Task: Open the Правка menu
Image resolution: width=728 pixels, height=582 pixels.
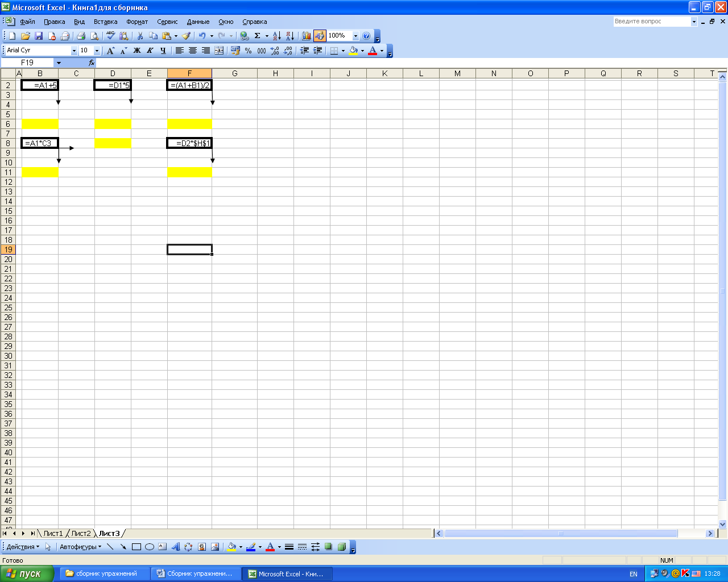Action: coord(54,22)
